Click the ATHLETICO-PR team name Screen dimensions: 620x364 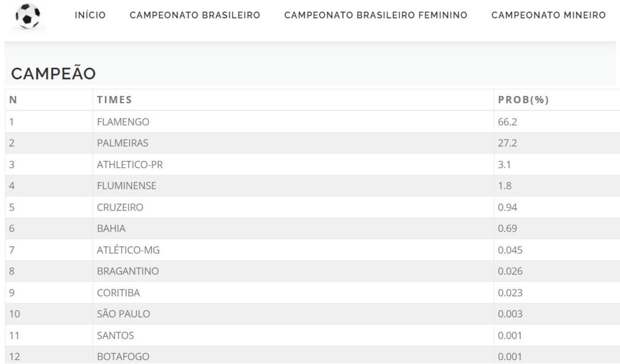pyautogui.click(x=130, y=165)
